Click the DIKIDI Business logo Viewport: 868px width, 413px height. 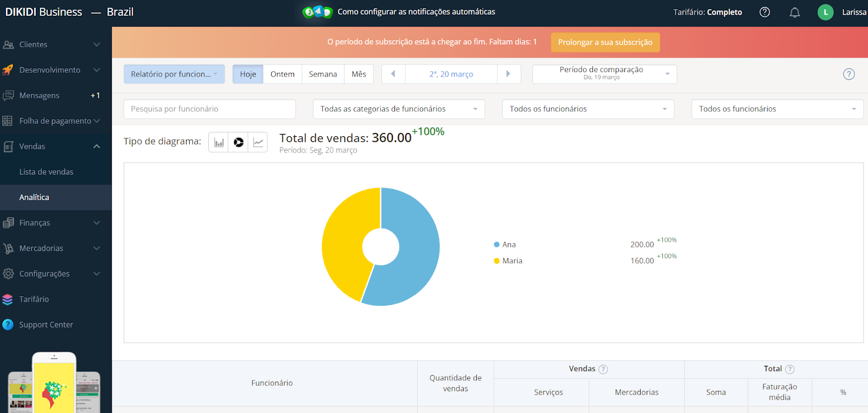44,12
